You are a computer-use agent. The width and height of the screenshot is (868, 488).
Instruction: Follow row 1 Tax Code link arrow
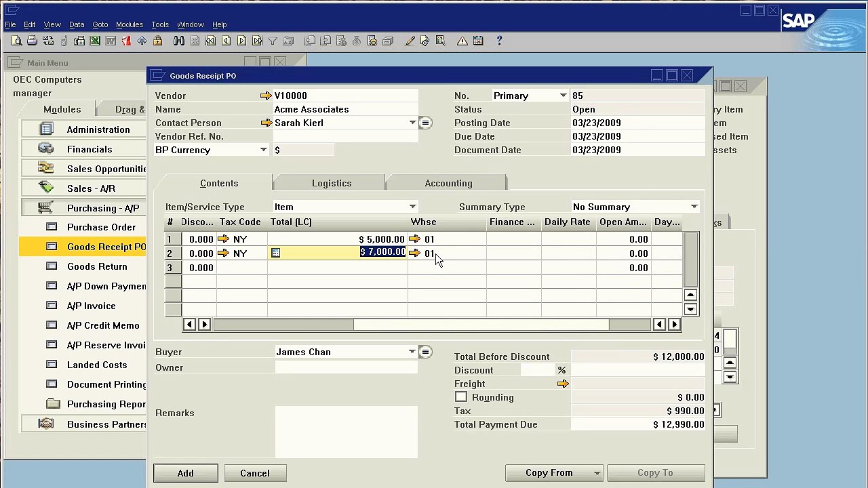tap(223, 239)
